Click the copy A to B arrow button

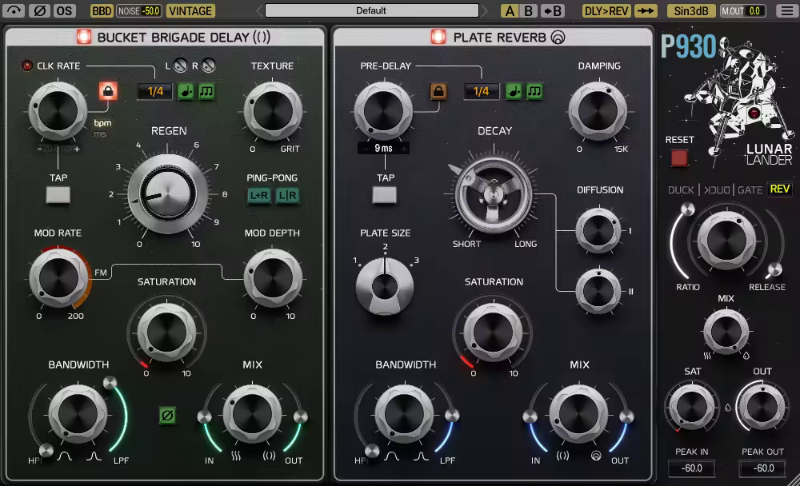(x=553, y=11)
